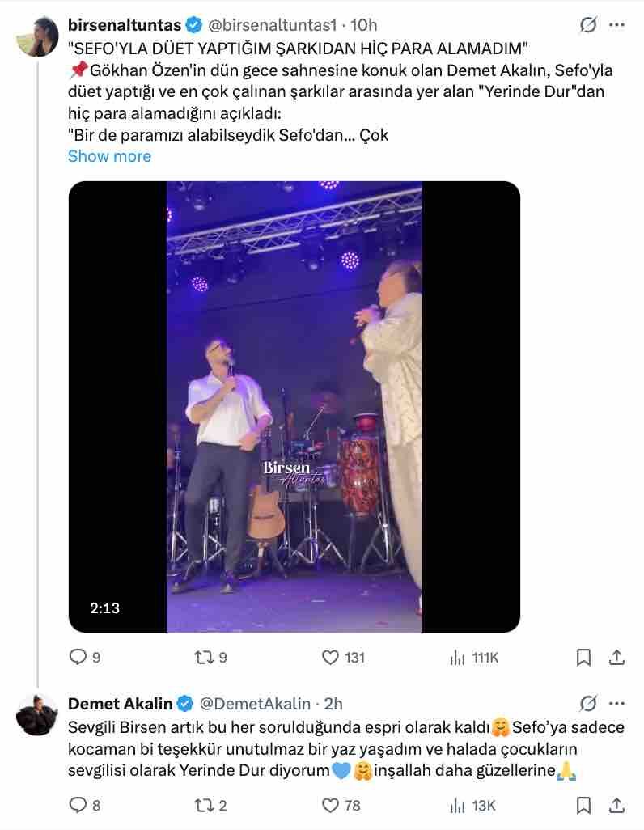Open the reply composer for birsenaltuntas's tweet

point(78,658)
